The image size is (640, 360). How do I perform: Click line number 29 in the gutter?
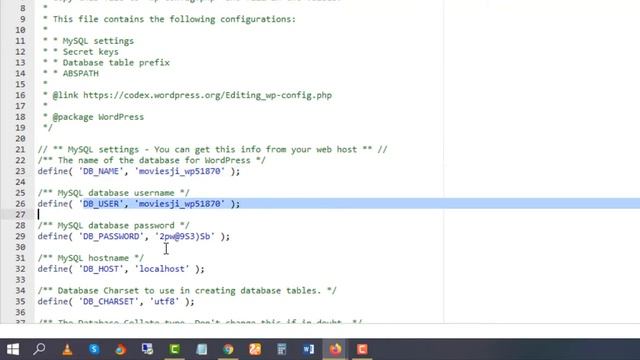(20, 236)
